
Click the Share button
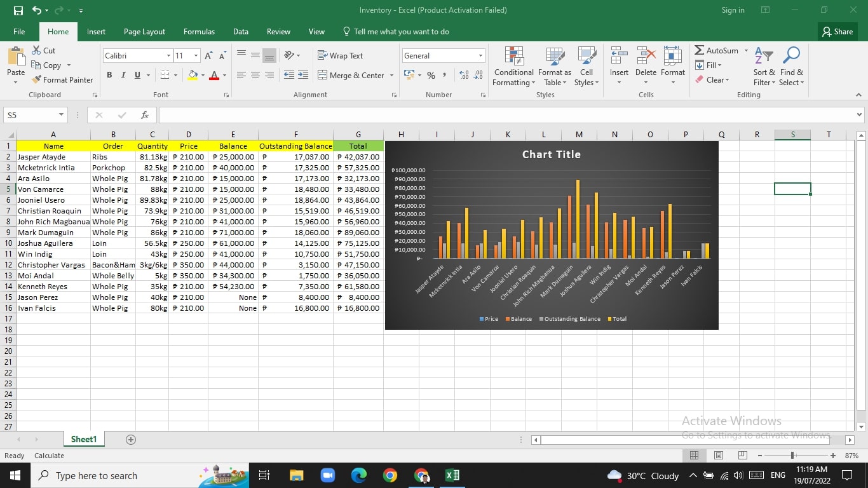click(837, 32)
